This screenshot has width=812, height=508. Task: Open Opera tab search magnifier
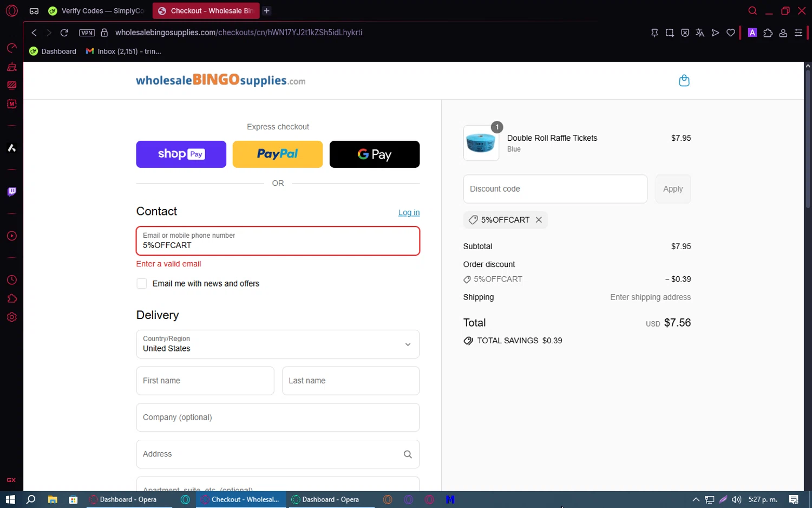[752, 11]
